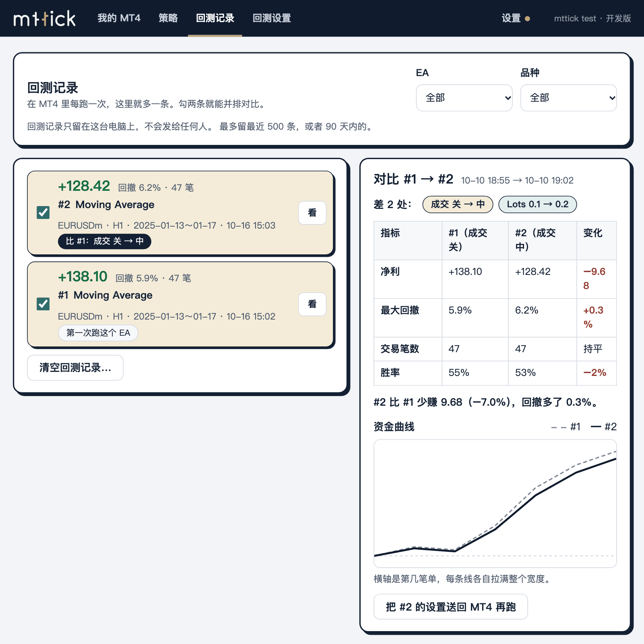Viewport: 644px width, 644px height.
Task: Click the +138.10 profit figure in the list
Action: pyautogui.click(x=83, y=277)
